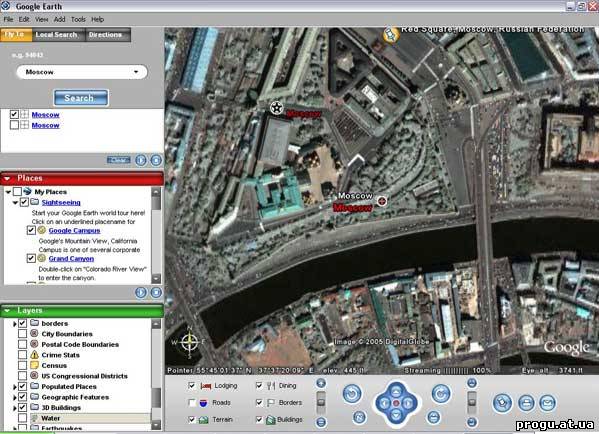Viewport: 599px width, 434px height.
Task: Click the email envelope button
Action: pyautogui.click(x=547, y=403)
